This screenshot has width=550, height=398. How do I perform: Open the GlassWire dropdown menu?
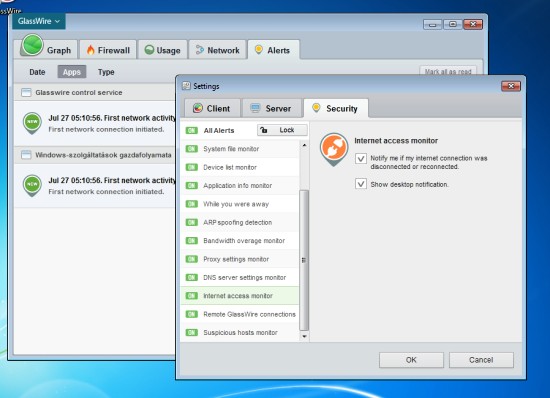coord(39,21)
